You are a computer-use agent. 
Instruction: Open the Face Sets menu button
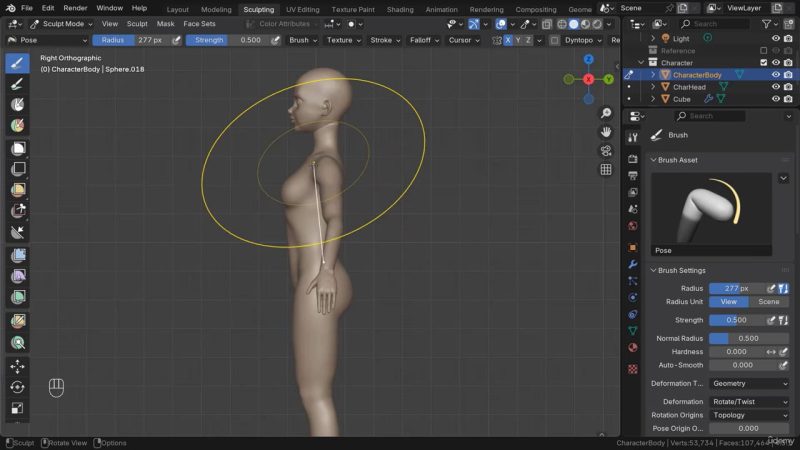199,23
